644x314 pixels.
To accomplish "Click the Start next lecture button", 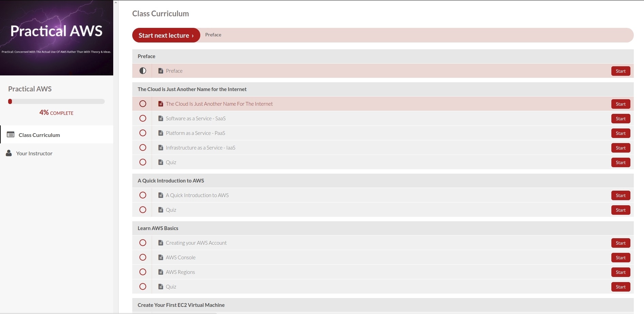I will click(166, 35).
